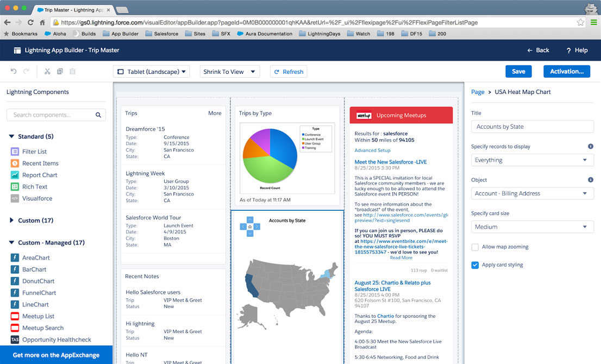The height and width of the screenshot is (364, 601).
Task: Click the Page breadcrumb link
Action: (478, 92)
